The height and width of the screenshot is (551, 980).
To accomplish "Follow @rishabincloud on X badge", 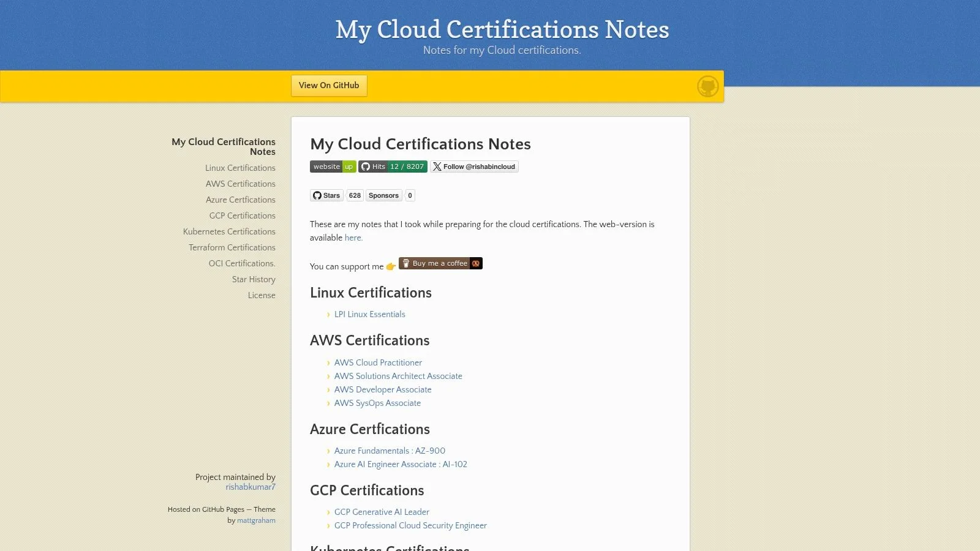I will (474, 167).
